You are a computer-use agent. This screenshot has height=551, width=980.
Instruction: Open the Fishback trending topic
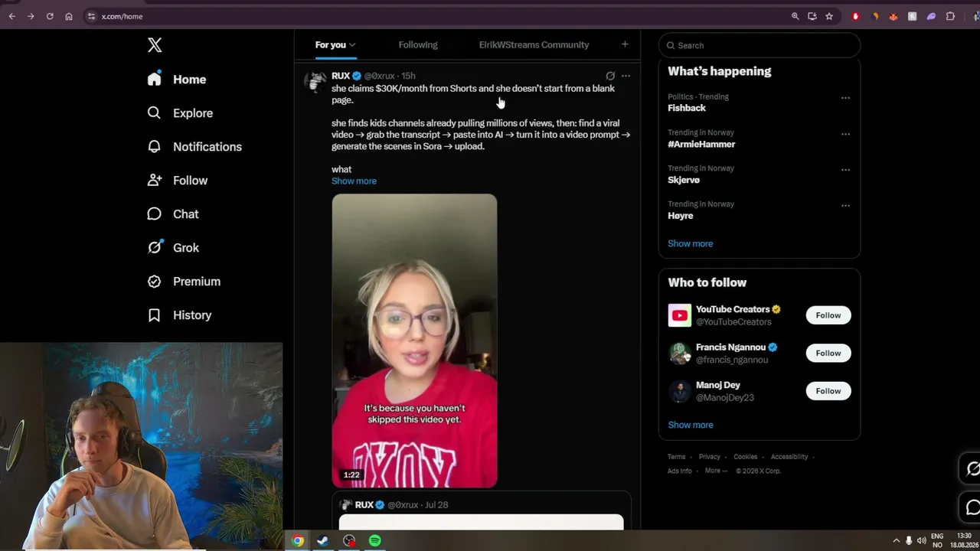coord(687,108)
